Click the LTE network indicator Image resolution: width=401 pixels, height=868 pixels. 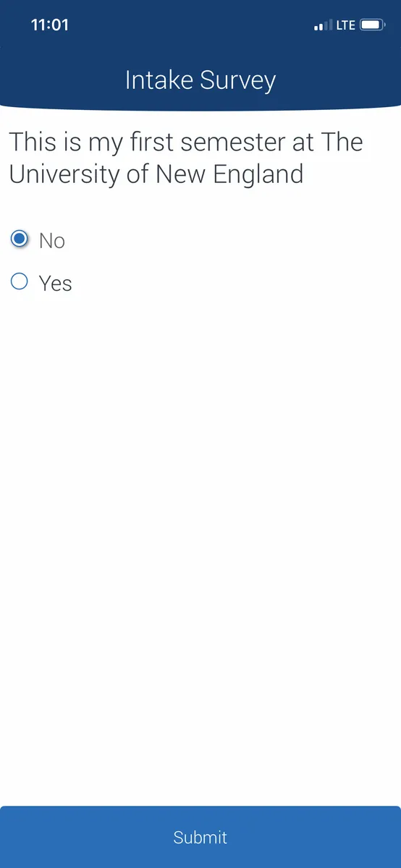[x=345, y=25]
